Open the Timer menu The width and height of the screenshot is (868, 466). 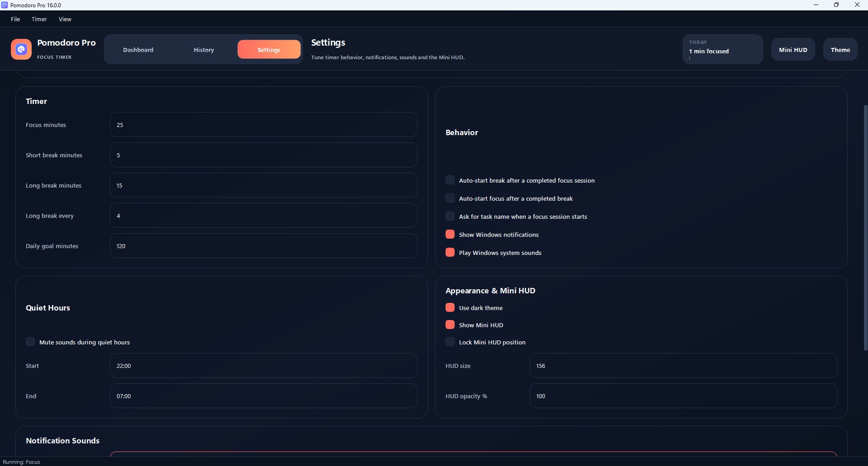(39, 19)
